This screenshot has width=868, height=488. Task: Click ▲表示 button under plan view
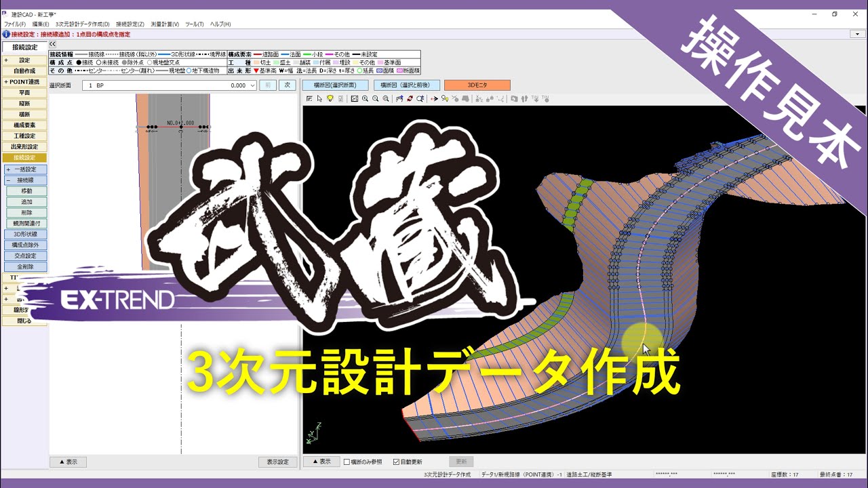pyautogui.click(x=68, y=462)
